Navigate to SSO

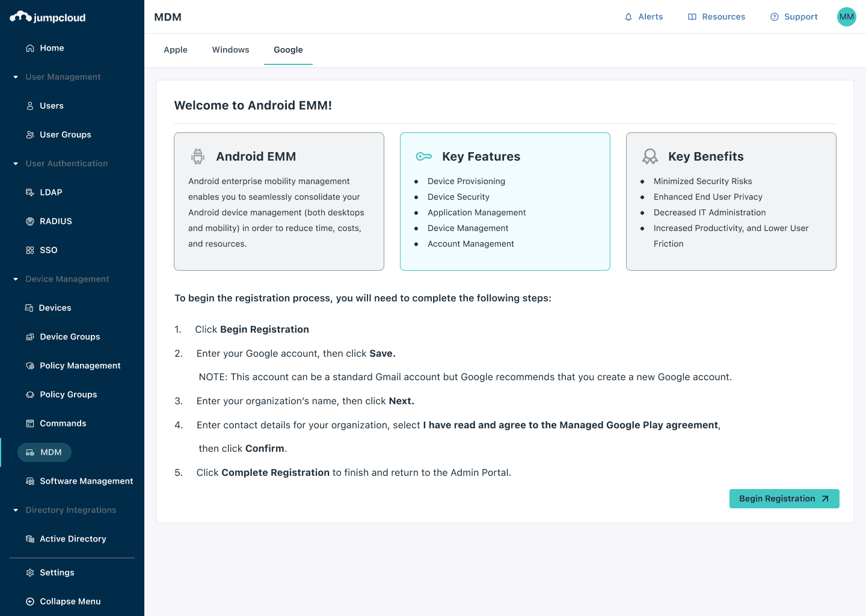[x=49, y=250]
